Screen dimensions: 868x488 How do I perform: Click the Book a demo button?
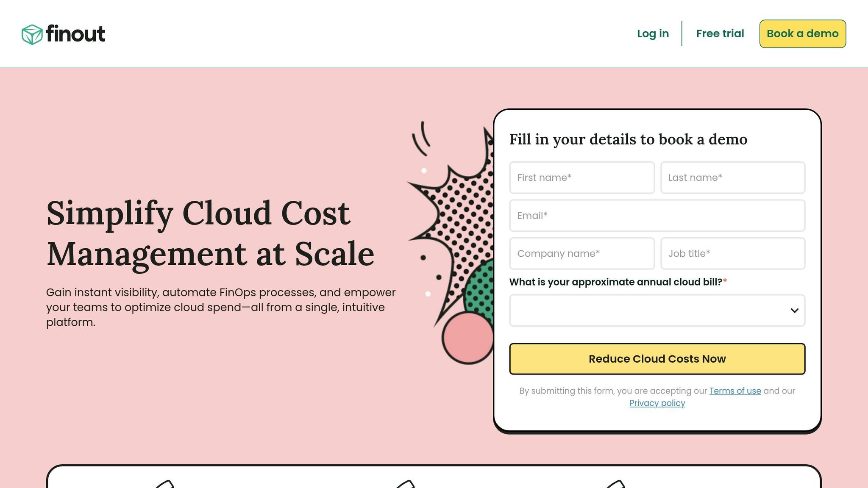[802, 34]
